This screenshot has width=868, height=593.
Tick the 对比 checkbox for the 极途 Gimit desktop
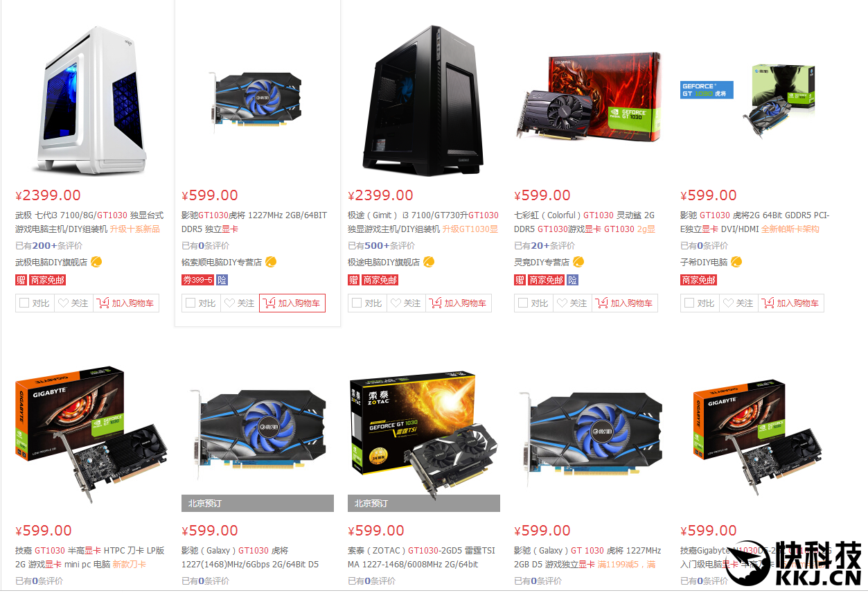coord(357,303)
